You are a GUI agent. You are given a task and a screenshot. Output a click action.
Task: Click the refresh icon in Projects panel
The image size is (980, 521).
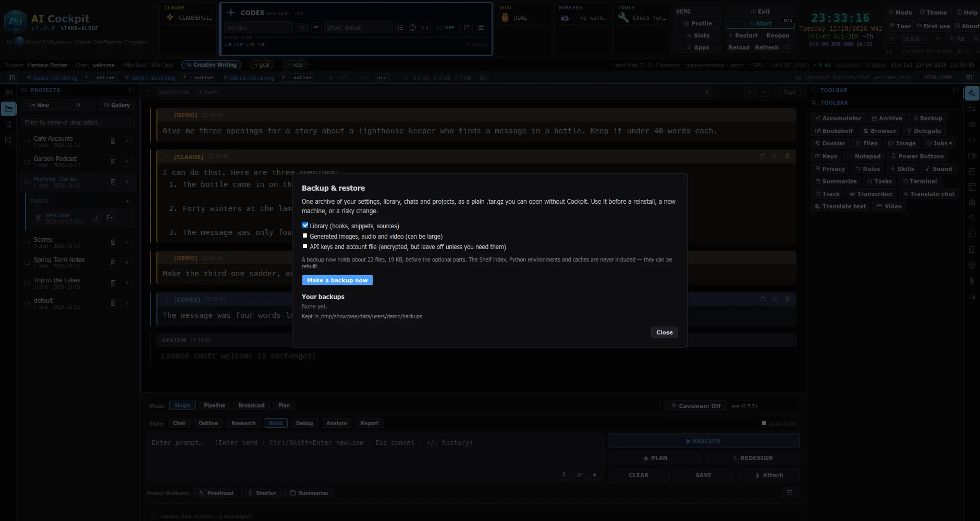click(x=78, y=105)
